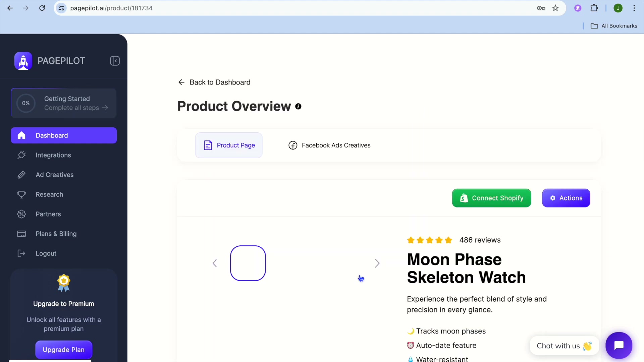
Task: Open the chat bubble widget
Action: point(619,345)
